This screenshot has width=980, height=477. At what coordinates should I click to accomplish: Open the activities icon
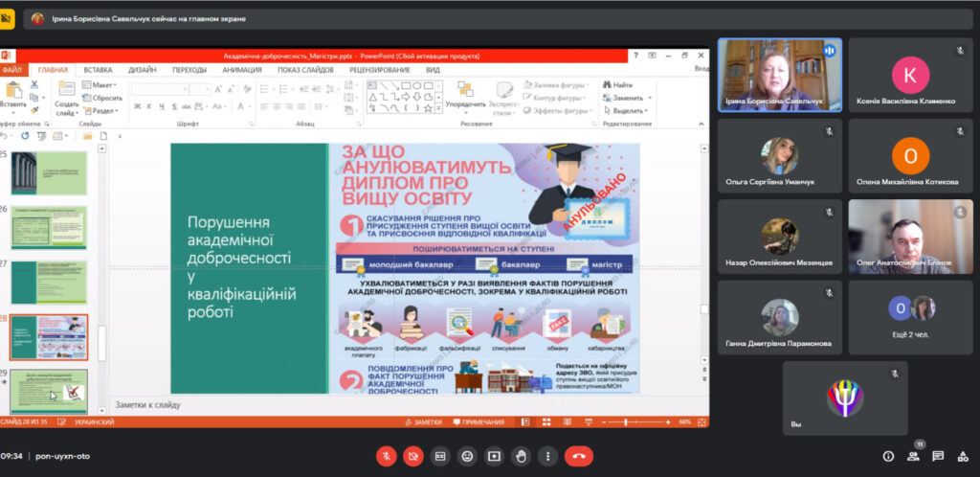pyautogui.click(x=963, y=456)
